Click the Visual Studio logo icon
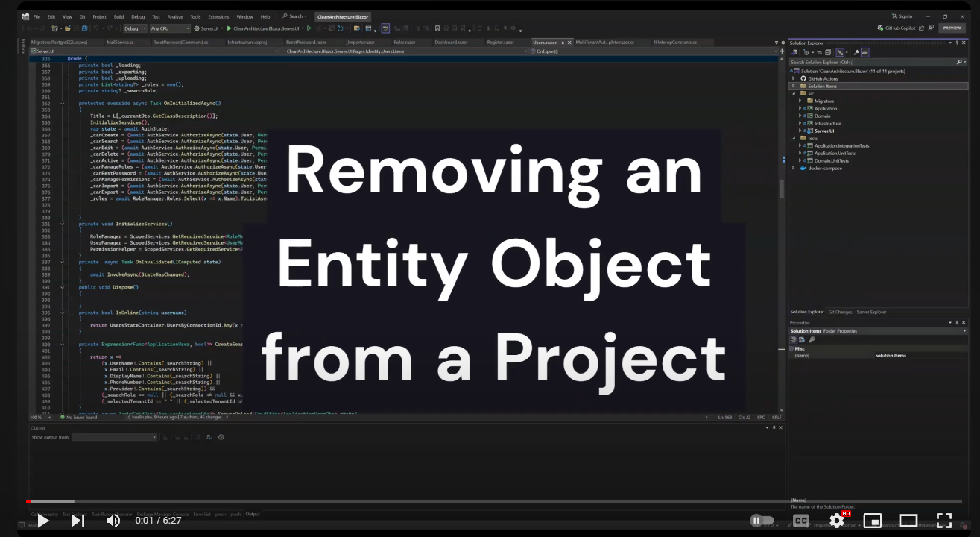The image size is (980, 537). 25,16
